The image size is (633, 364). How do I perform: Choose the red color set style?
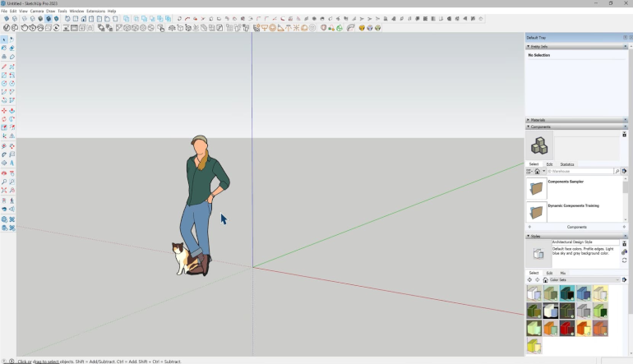566,328
